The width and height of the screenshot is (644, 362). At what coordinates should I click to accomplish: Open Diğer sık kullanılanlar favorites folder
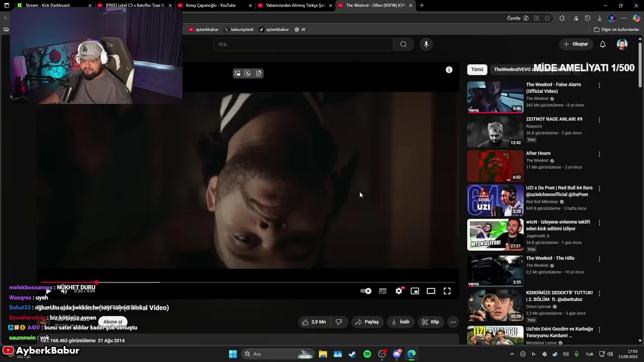[616, 30]
